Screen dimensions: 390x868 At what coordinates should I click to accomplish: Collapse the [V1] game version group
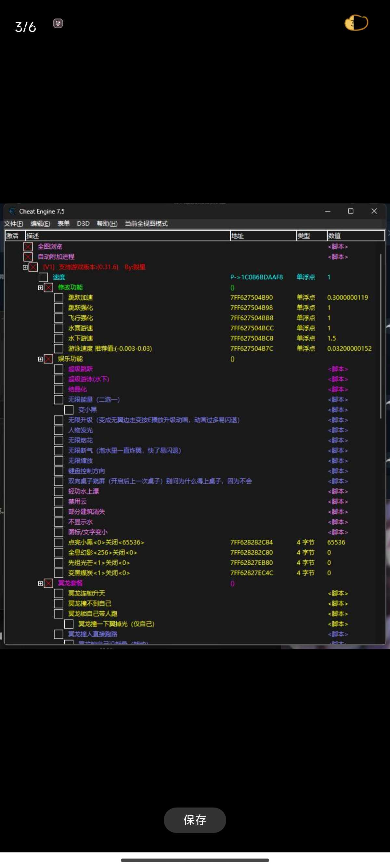(25, 267)
